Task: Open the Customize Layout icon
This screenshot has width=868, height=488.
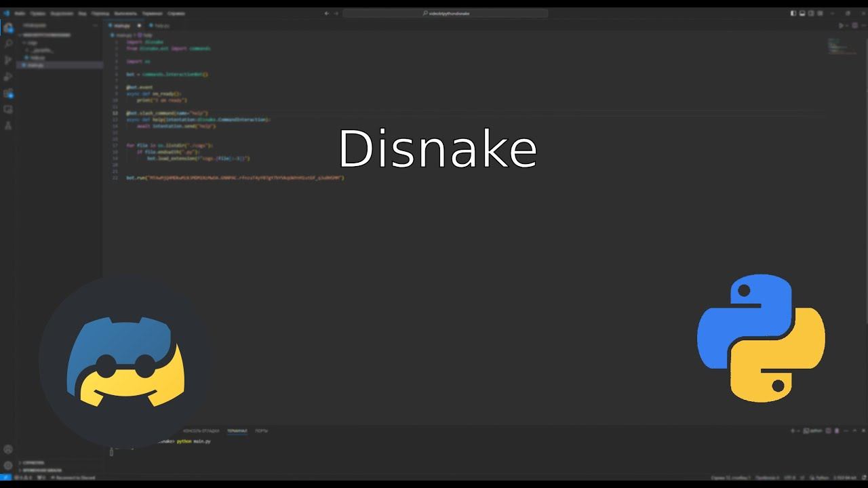Action: point(819,14)
